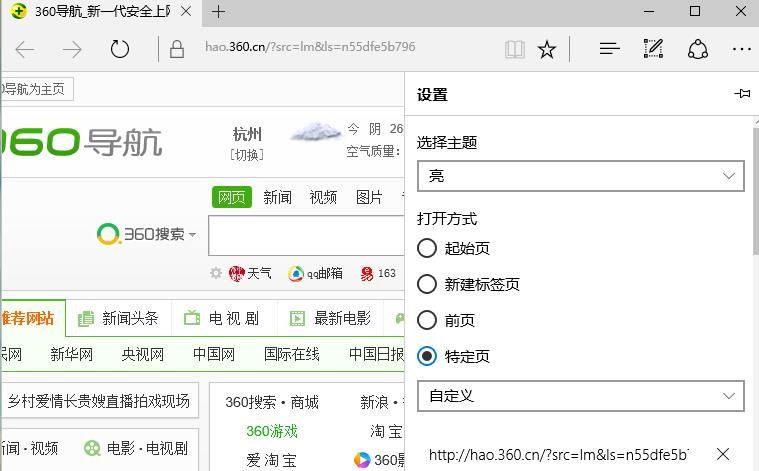Click the gear icon under the search box
This screenshot has width=759, height=471.
pos(216,273)
